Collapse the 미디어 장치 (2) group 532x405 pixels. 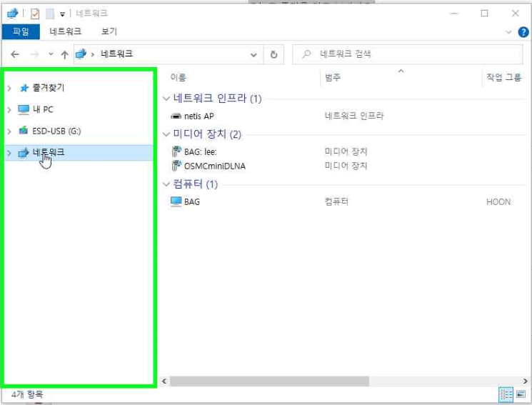[x=166, y=134]
